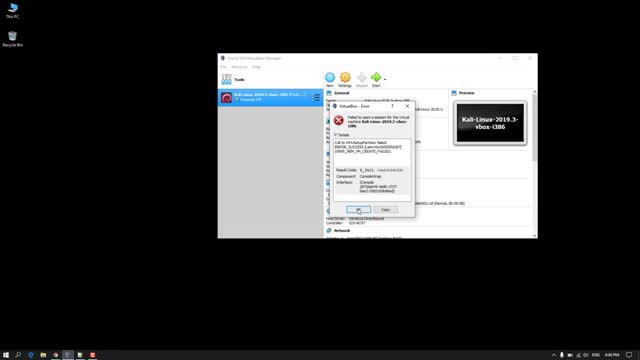Click the Component value in dialog
Image resolution: width=640 pixels, height=360 pixels.
click(371, 176)
